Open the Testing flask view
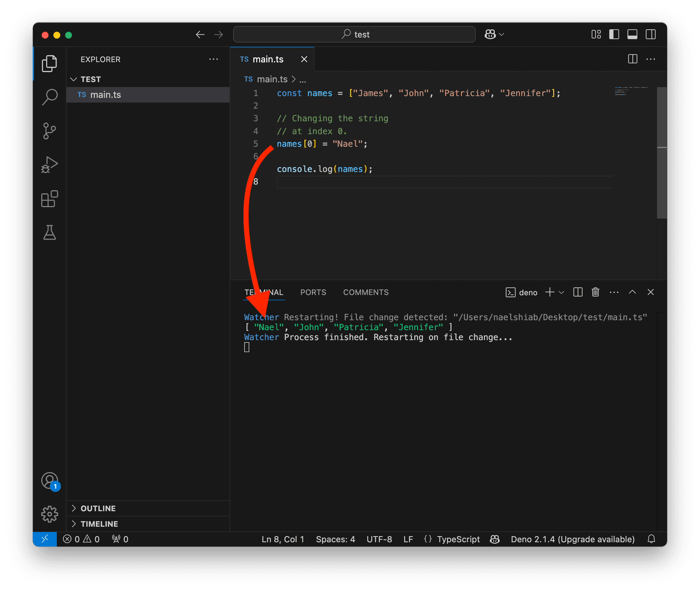700x590 pixels. pyautogui.click(x=49, y=232)
